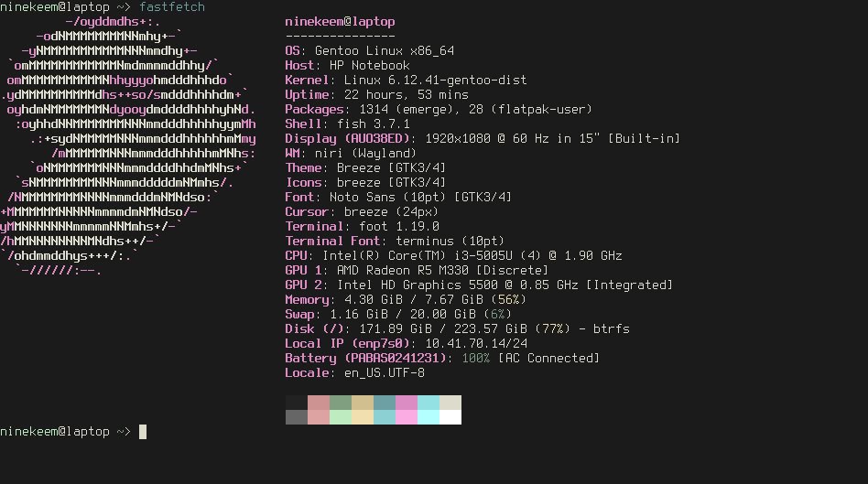This screenshot has width=868, height=484.
Task: Click the Memory usage line
Action: click(x=406, y=300)
